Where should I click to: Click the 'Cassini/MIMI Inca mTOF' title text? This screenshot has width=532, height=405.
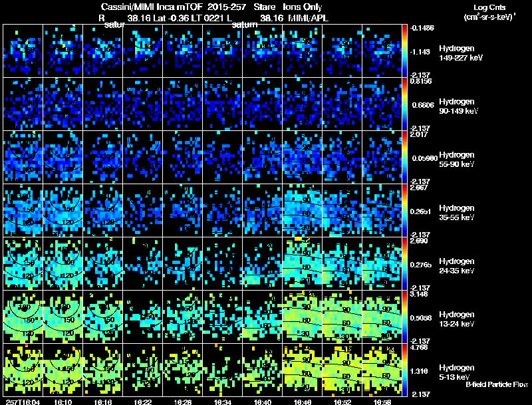point(152,7)
